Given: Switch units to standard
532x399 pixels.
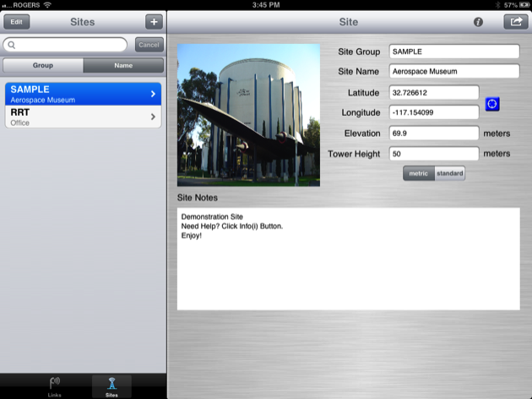Looking at the screenshot, I should [450, 173].
